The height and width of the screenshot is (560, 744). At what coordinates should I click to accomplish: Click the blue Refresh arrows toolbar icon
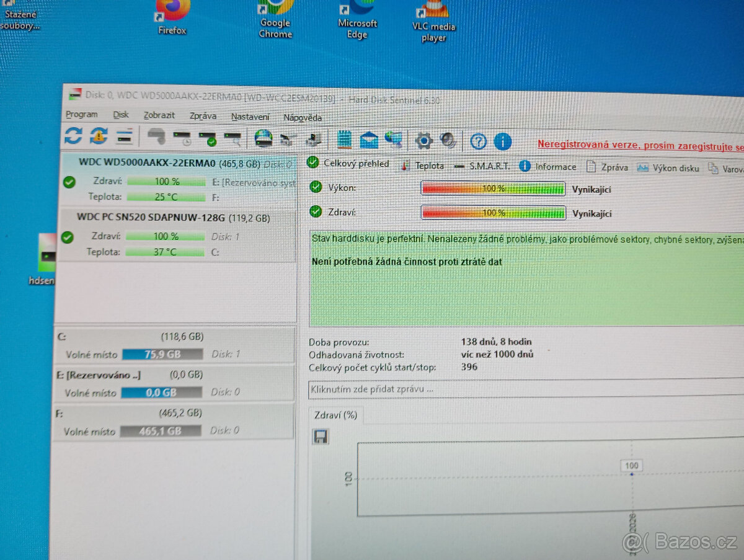pos(73,135)
